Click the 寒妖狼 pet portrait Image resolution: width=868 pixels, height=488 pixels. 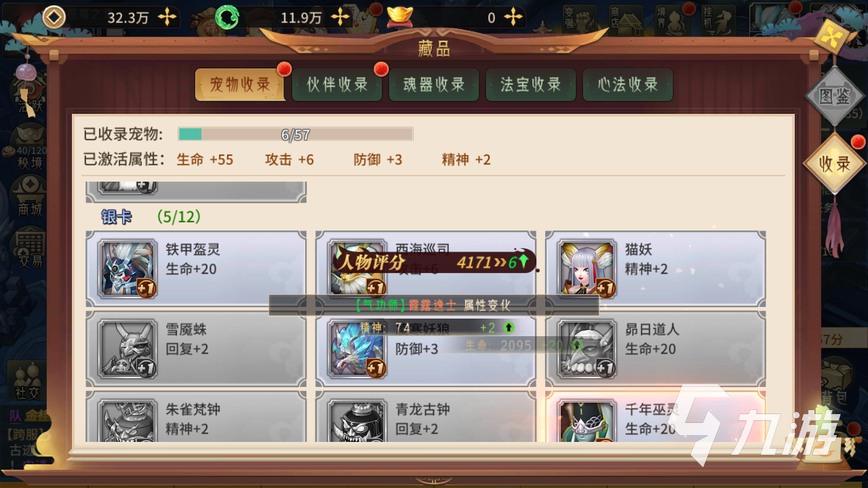pyautogui.click(x=357, y=348)
